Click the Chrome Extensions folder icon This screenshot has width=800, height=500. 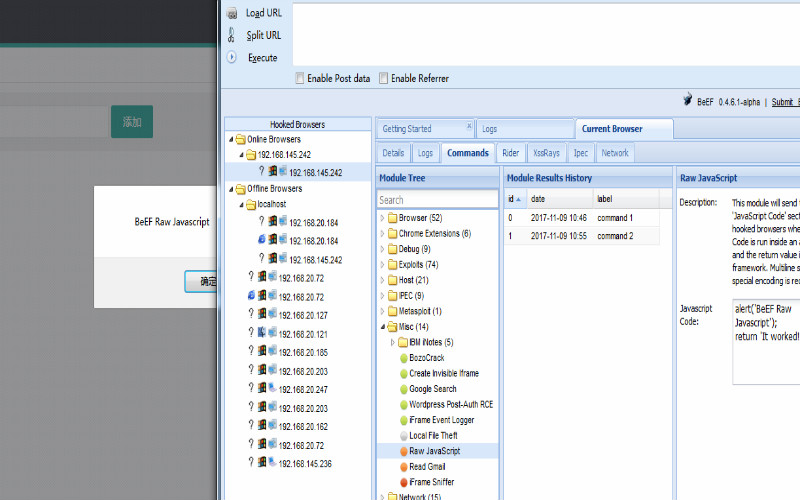click(x=392, y=234)
